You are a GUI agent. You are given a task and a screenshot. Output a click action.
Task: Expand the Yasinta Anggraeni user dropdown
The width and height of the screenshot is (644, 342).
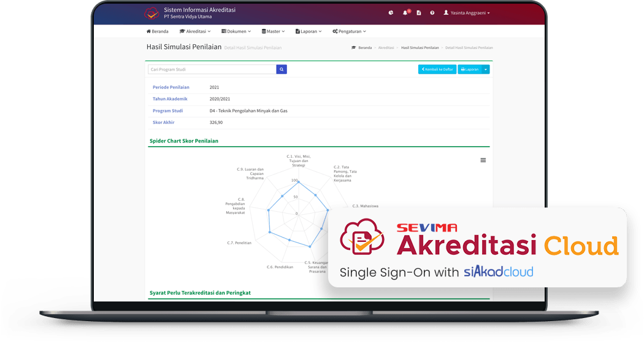467,13
